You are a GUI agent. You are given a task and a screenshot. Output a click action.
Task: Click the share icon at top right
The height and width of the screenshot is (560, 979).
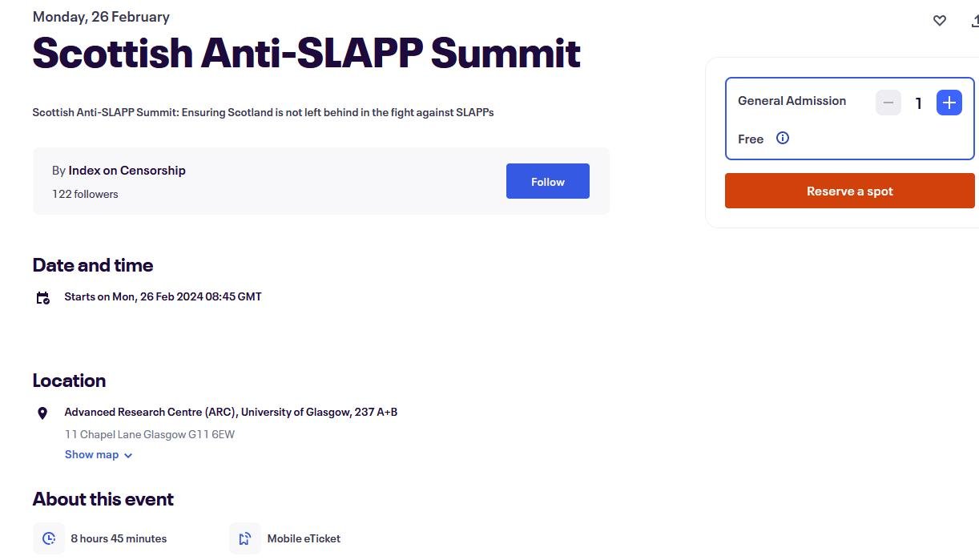974,21
